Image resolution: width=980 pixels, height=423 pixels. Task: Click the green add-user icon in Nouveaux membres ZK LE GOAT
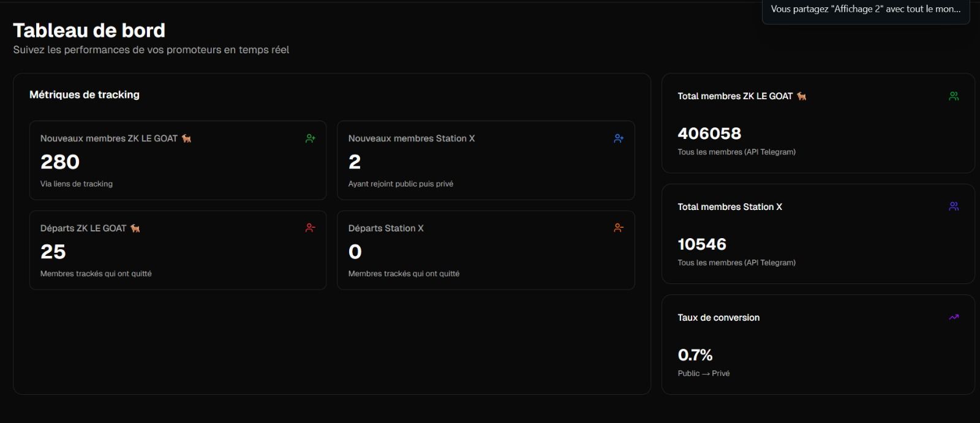point(311,138)
